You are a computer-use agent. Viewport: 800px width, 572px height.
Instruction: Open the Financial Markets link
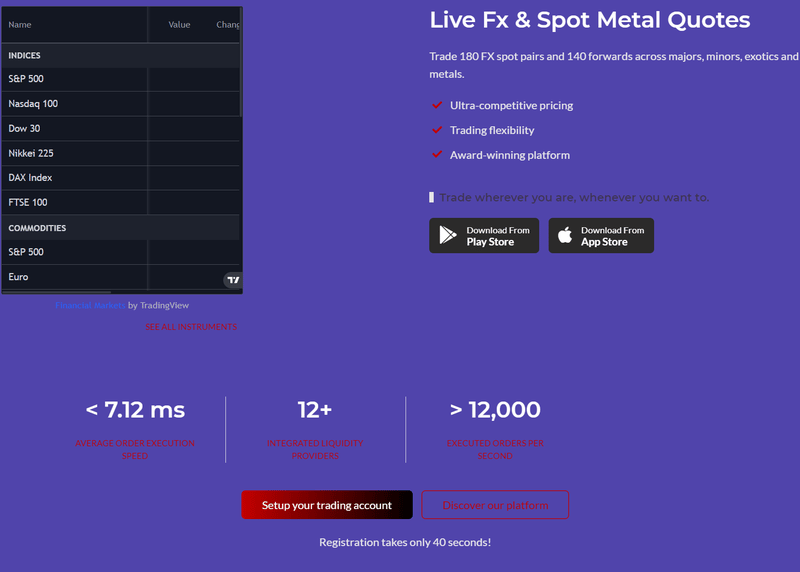[x=90, y=305]
